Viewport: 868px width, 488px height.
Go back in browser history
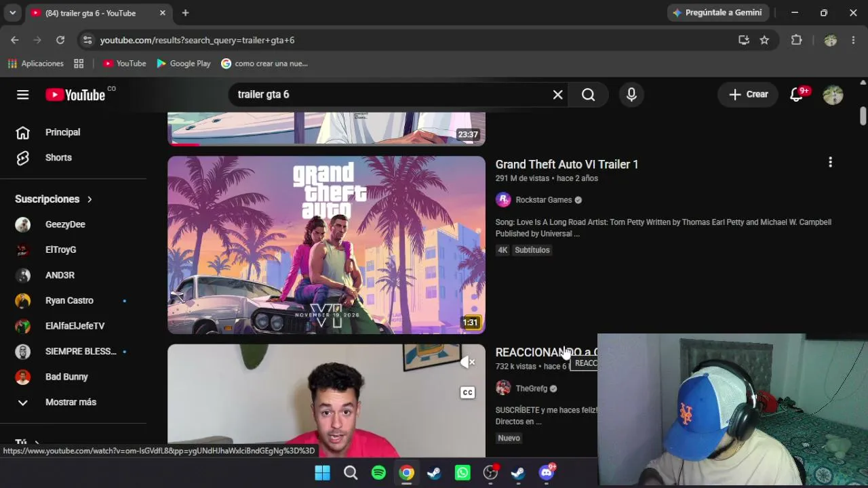coord(15,40)
